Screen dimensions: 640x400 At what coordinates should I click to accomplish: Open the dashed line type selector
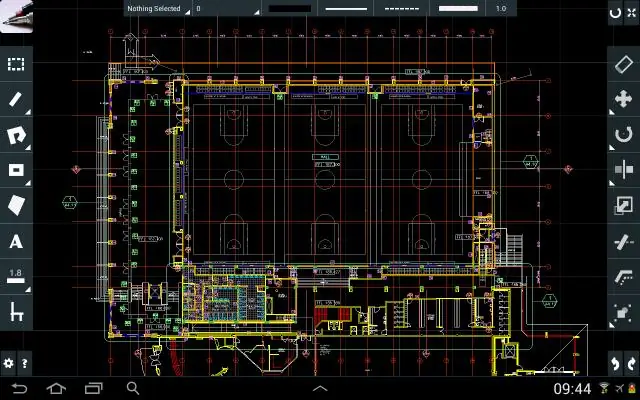pyautogui.click(x=402, y=9)
